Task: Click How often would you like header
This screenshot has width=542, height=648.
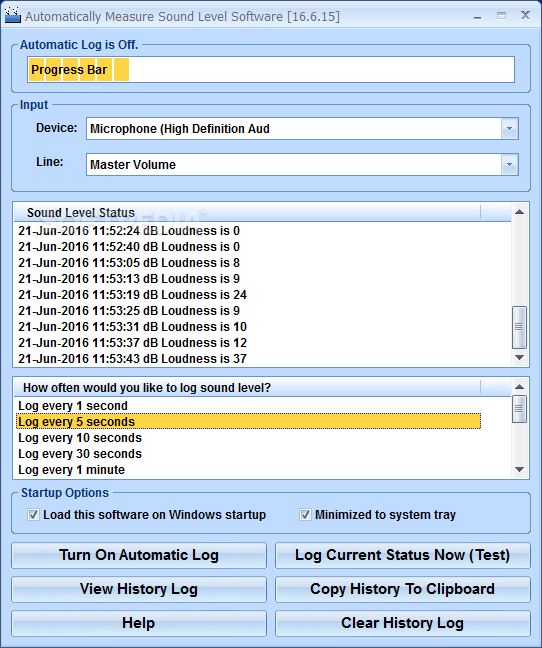Action: [247, 388]
